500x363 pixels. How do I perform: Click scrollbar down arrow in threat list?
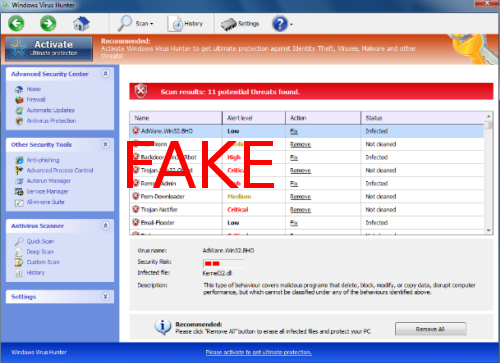pos(488,230)
